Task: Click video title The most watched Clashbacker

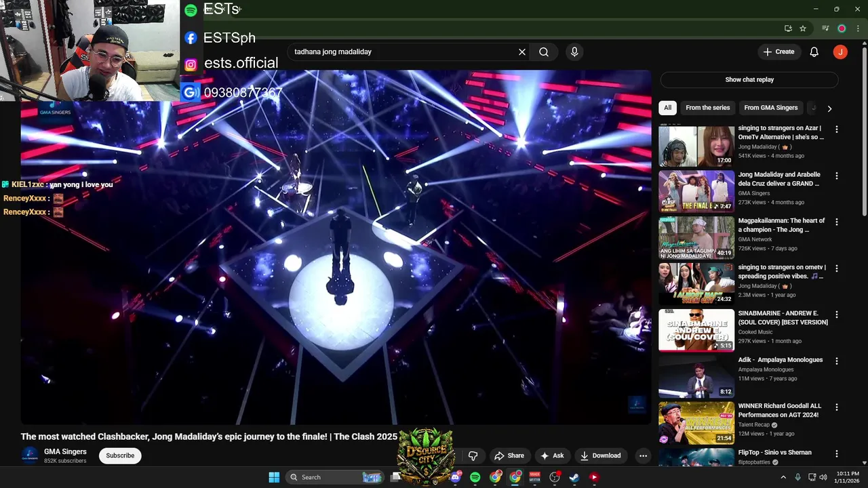Action: point(209,436)
